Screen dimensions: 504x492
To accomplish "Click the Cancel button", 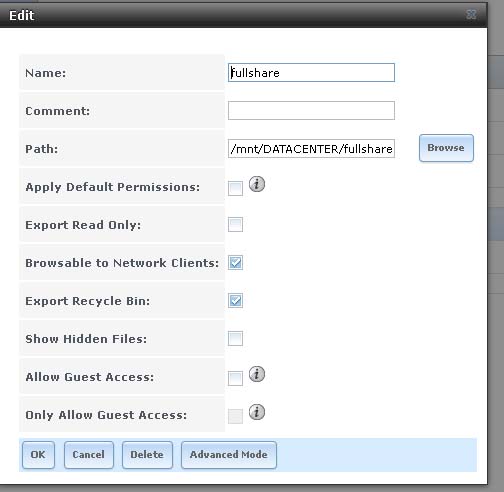I will [89, 455].
